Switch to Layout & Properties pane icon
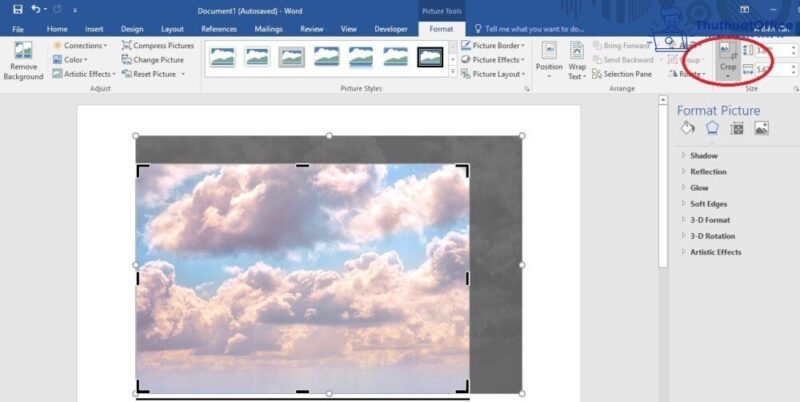The height and width of the screenshot is (402, 800). tap(737, 128)
